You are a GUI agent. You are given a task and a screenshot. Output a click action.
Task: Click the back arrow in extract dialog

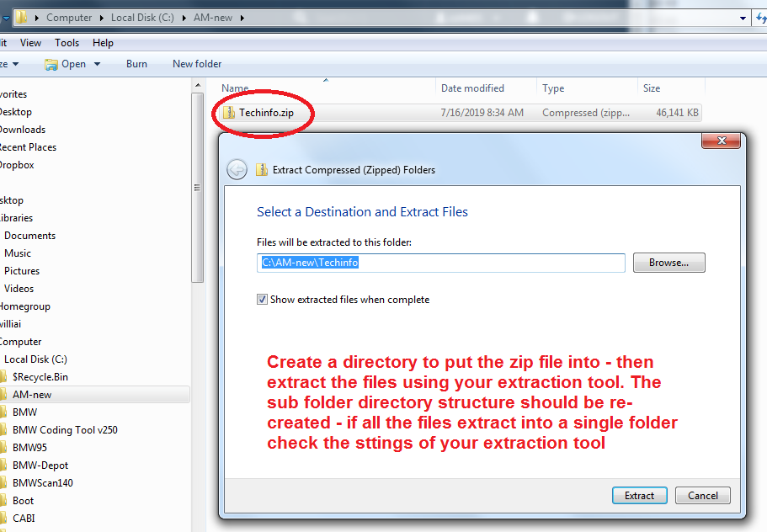pyautogui.click(x=237, y=169)
